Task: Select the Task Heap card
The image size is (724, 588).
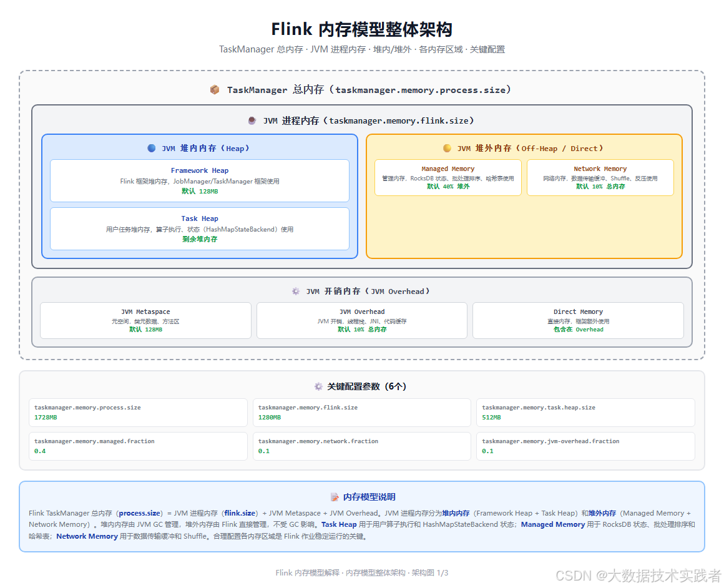Action: (x=200, y=228)
